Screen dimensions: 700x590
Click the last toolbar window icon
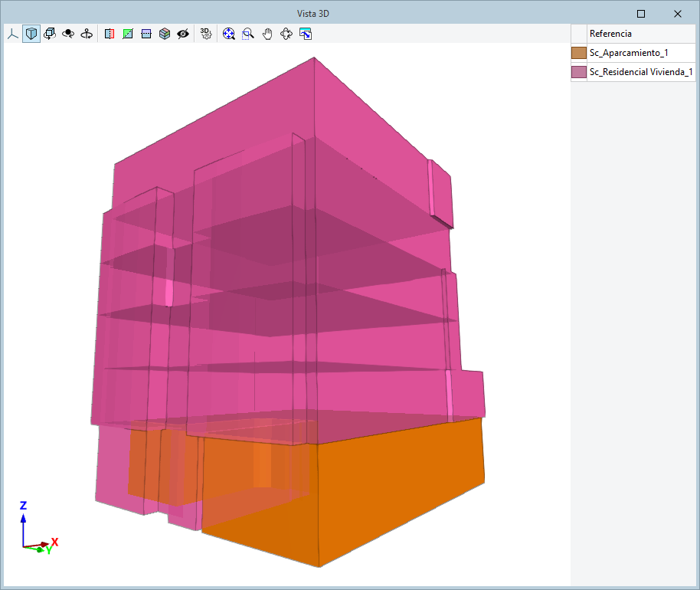pos(306,34)
